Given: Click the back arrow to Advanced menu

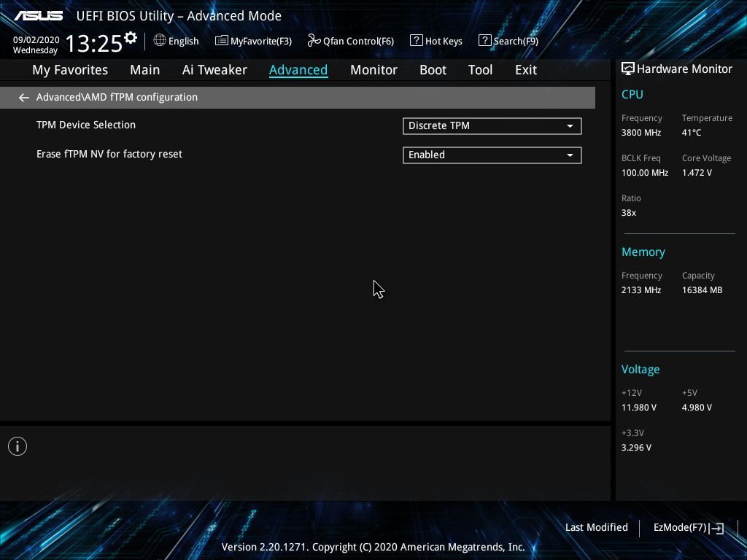Looking at the screenshot, I should [24, 98].
